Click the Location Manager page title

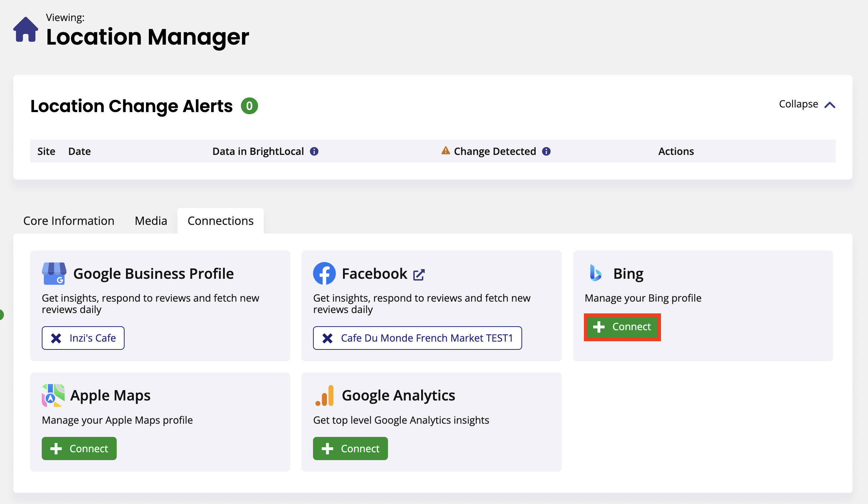148,37
